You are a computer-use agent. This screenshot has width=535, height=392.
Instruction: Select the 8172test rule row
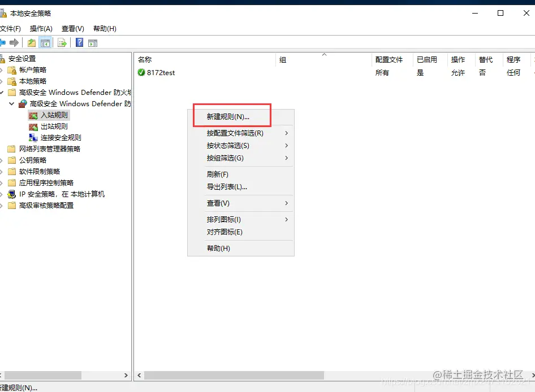tap(334, 73)
